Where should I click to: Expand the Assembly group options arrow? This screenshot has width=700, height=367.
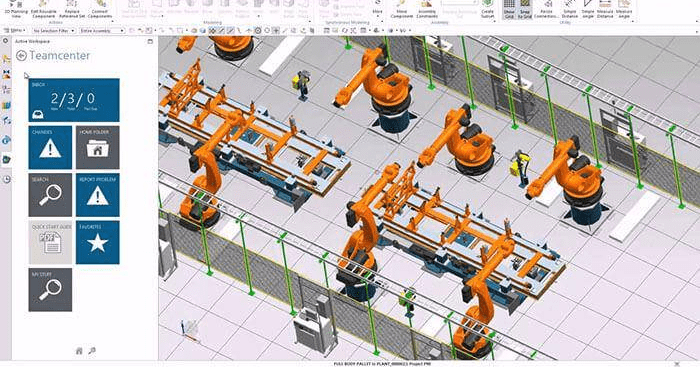pyautogui.click(x=495, y=22)
